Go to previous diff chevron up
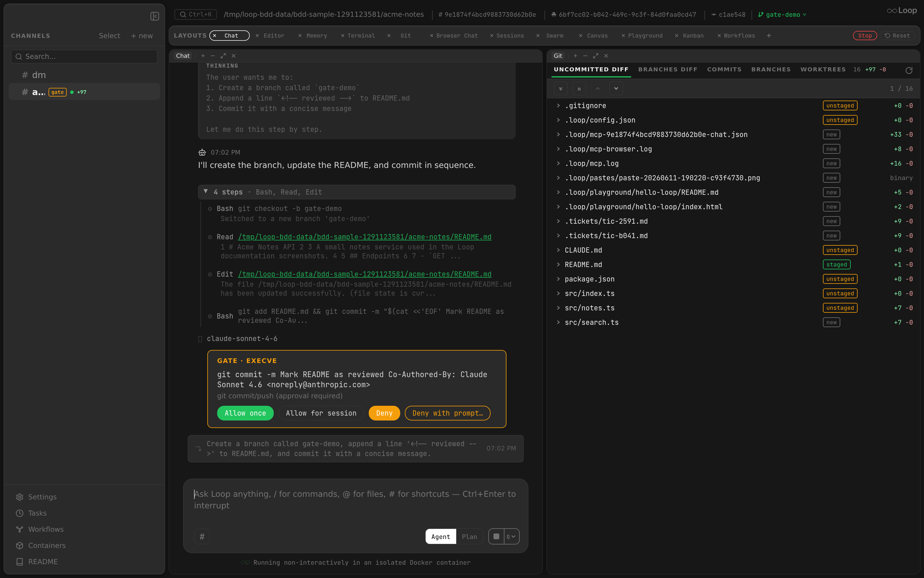The image size is (924, 578). click(x=597, y=89)
